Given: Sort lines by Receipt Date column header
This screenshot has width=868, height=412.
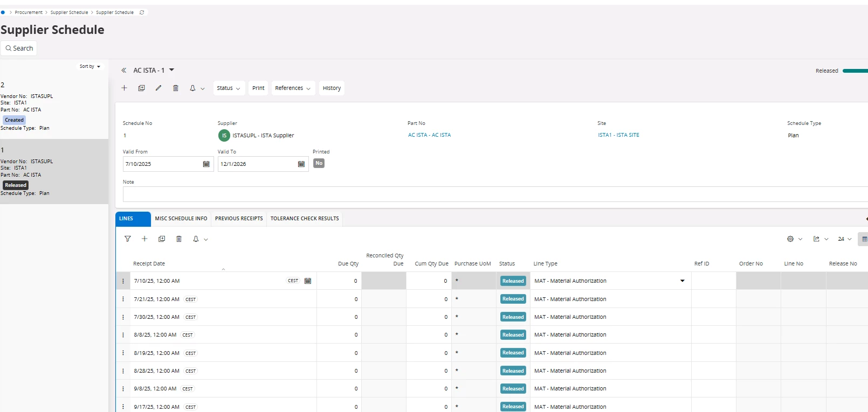Looking at the screenshot, I should tap(149, 264).
